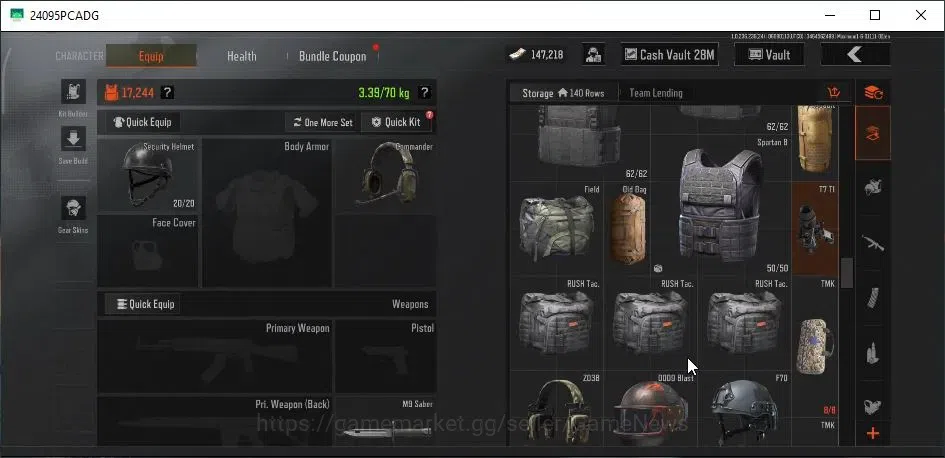Select the first RUSH Tac. backpack
The width and height of the screenshot is (945, 458).
click(557, 323)
